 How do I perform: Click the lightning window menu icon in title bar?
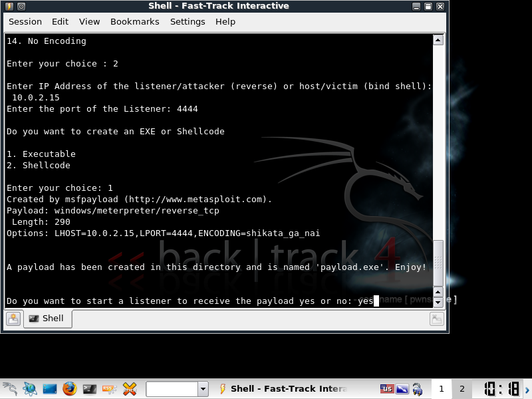pyautogui.click(x=9, y=6)
